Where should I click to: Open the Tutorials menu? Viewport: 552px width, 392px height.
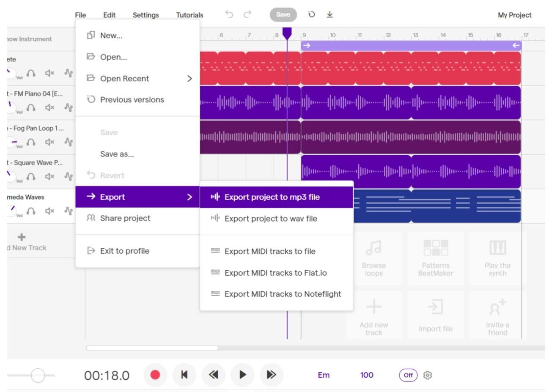(189, 14)
